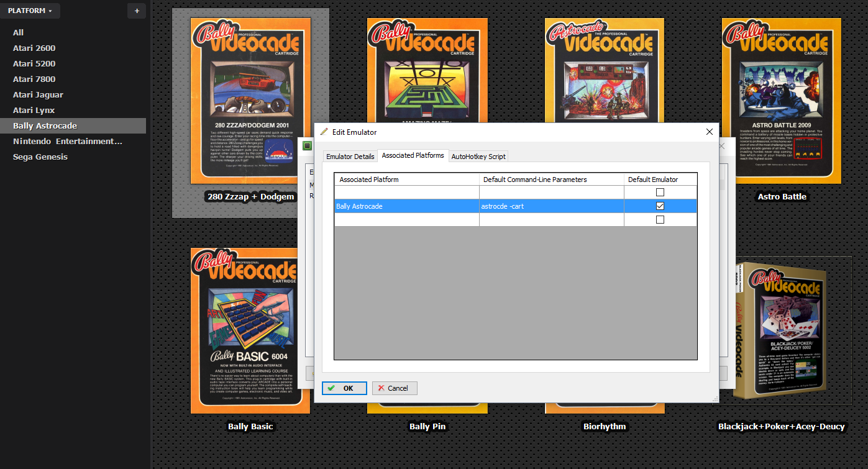Select Atari 2600 platform
Screen dimensions: 868x469
(35, 48)
